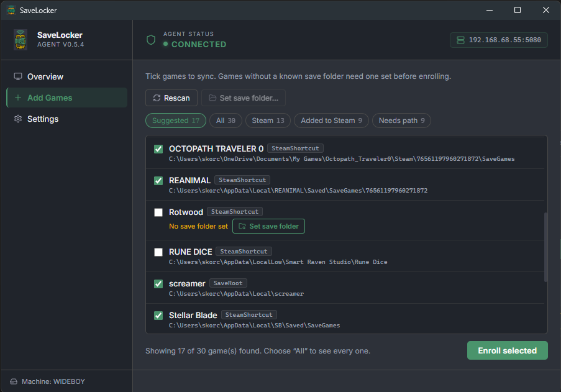561x392 pixels.
Task: Tick the Rotwood checkbox
Action: [x=158, y=212]
